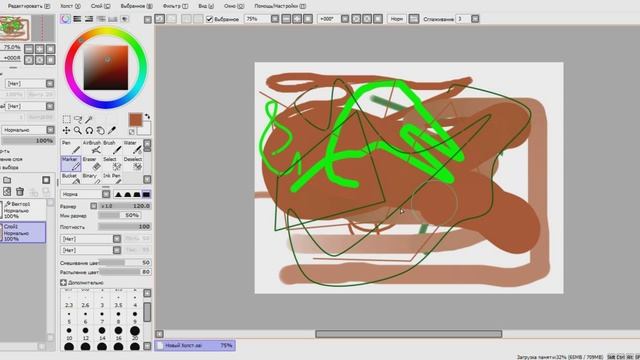Image resolution: width=640 pixels, height=360 pixels.
Task: Open the canvas zoom 75% dropdown
Action: (275, 19)
